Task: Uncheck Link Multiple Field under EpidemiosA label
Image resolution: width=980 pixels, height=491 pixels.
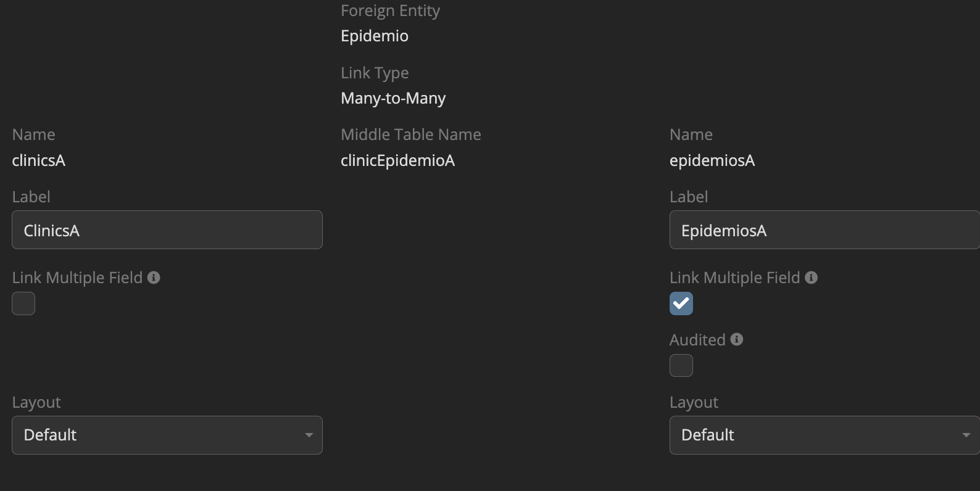Action: point(681,303)
